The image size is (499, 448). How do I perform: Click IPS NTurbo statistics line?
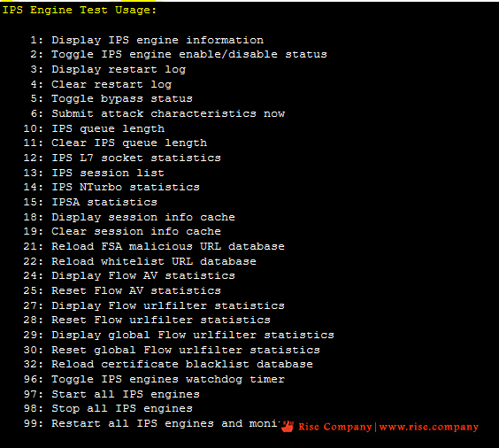[111, 187]
